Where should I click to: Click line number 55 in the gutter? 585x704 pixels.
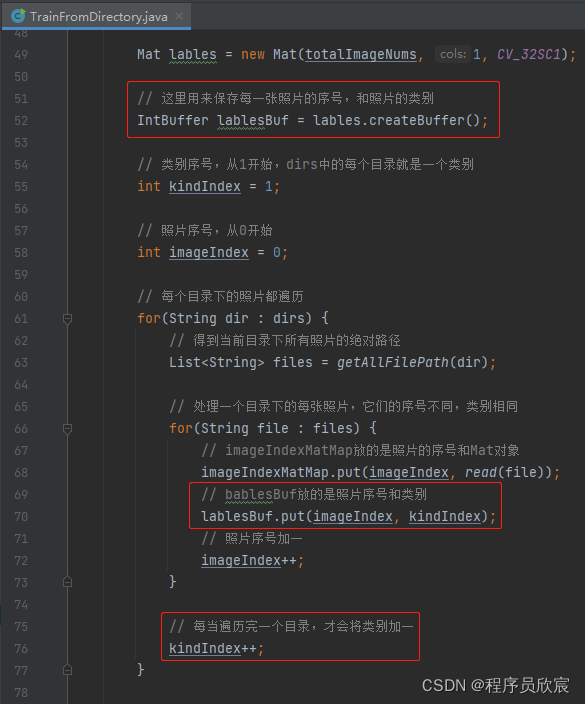click(x=21, y=187)
